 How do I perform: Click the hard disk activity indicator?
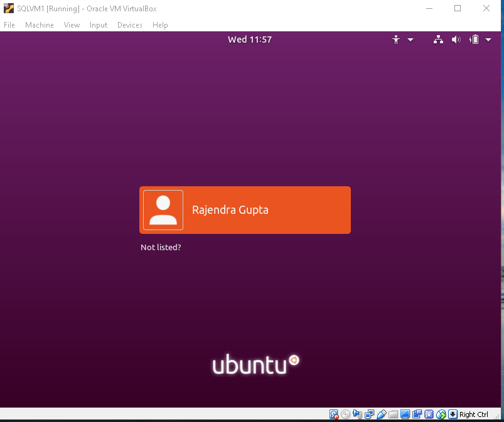[335, 414]
